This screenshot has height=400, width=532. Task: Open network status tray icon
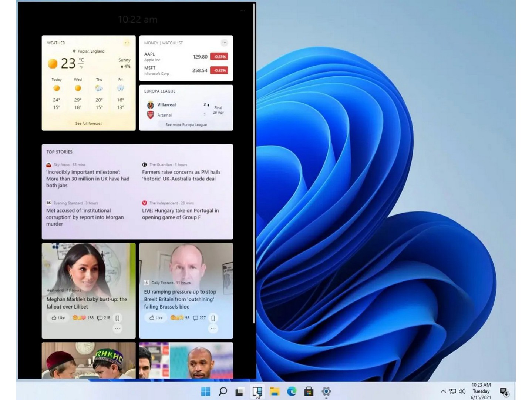453,391
